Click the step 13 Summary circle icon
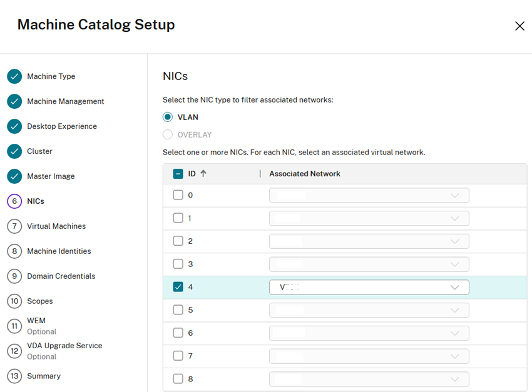This screenshot has height=392, width=532. click(14, 376)
